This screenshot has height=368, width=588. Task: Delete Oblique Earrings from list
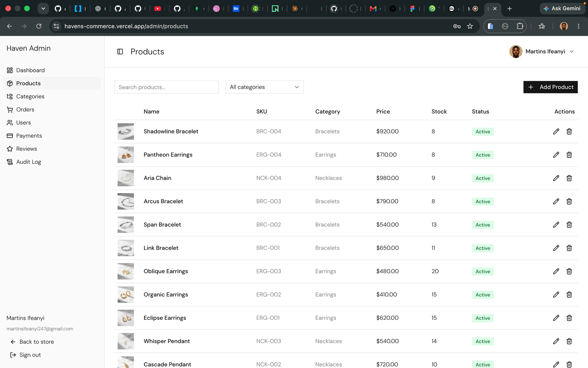[x=569, y=271]
